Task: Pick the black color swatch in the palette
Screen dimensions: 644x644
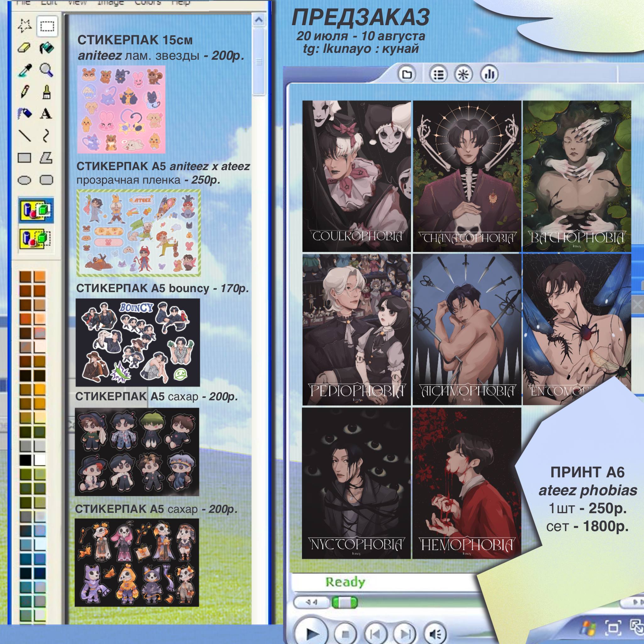Action: click(x=25, y=460)
